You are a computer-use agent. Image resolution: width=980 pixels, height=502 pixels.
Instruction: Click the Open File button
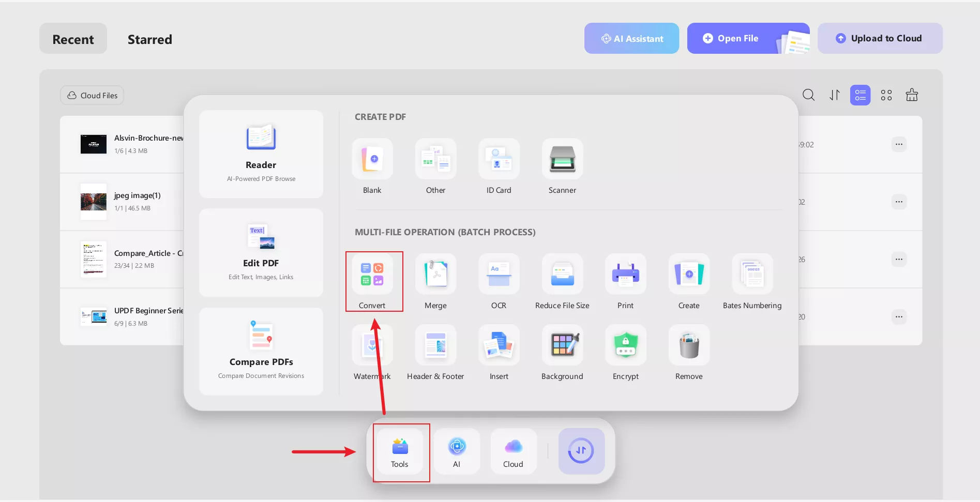tap(737, 38)
